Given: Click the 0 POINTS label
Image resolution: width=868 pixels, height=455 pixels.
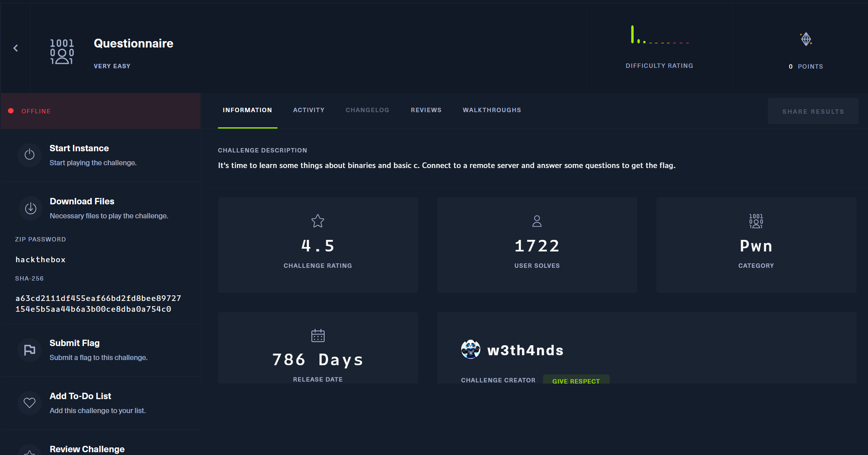Looking at the screenshot, I should click(806, 67).
